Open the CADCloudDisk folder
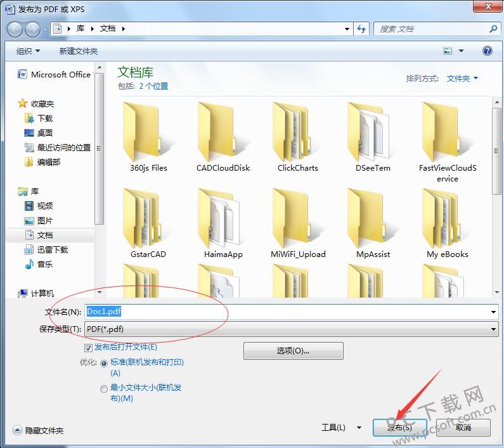The width and height of the screenshot is (504, 448). pos(223,138)
